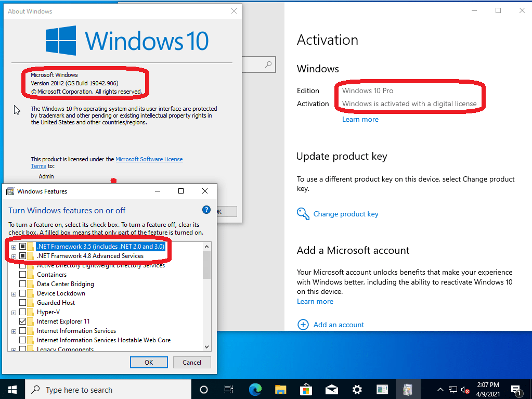Image resolution: width=532 pixels, height=399 pixels.
Task: Check Internet Information Services Hostable Web Core
Action: click(x=23, y=340)
